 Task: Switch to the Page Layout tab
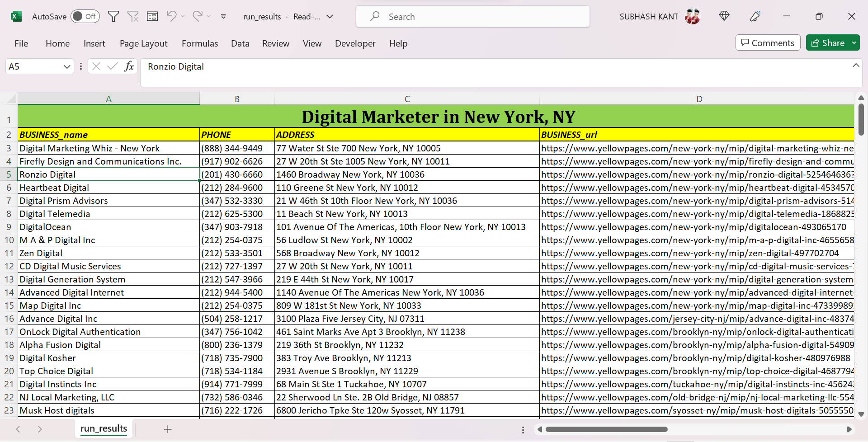coord(143,43)
